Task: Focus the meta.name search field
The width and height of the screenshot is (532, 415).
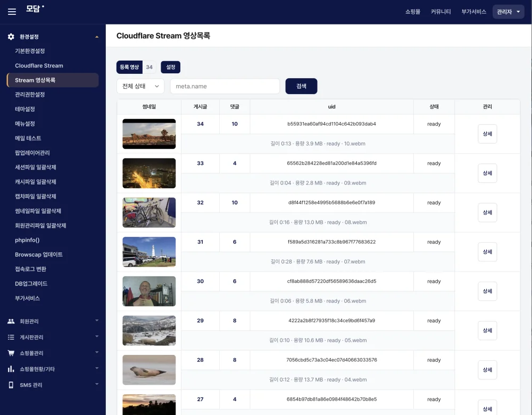Action: click(x=225, y=86)
